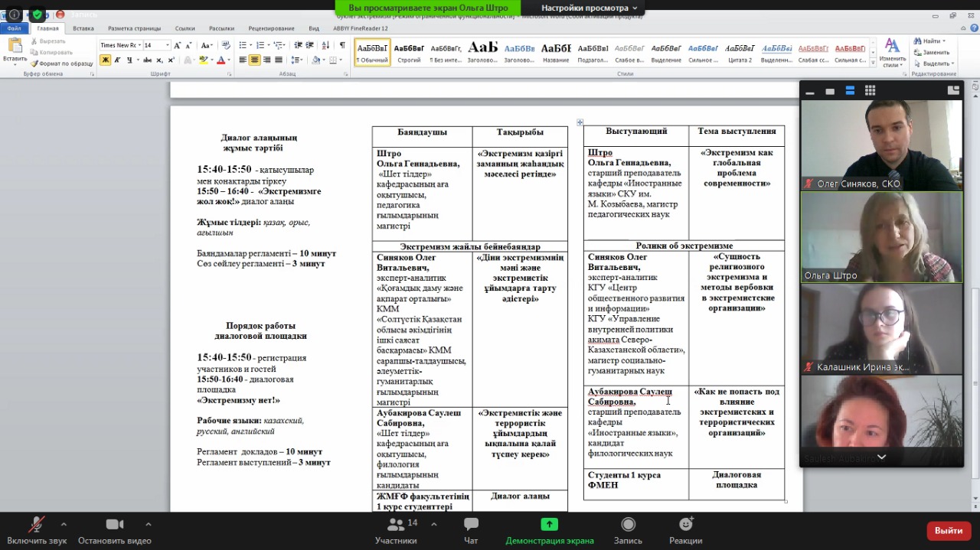Open the font name dropdown Times New Roman
This screenshot has width=980, height=550.
tap(139, 45)
